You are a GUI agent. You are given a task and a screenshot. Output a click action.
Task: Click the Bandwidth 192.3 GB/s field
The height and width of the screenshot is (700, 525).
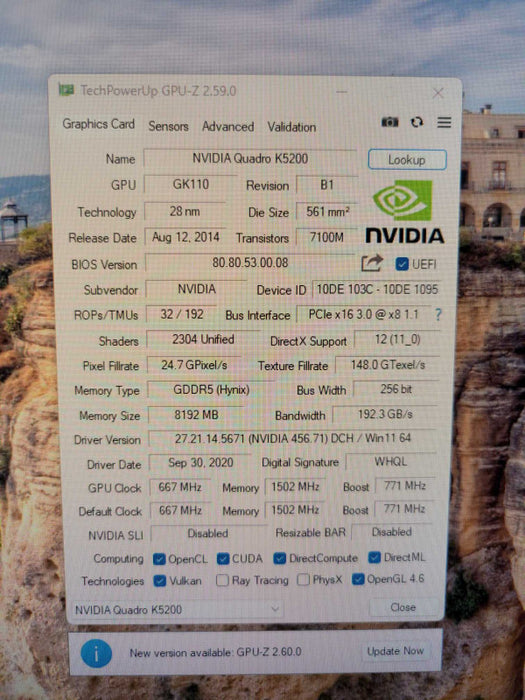coord(385,414)
